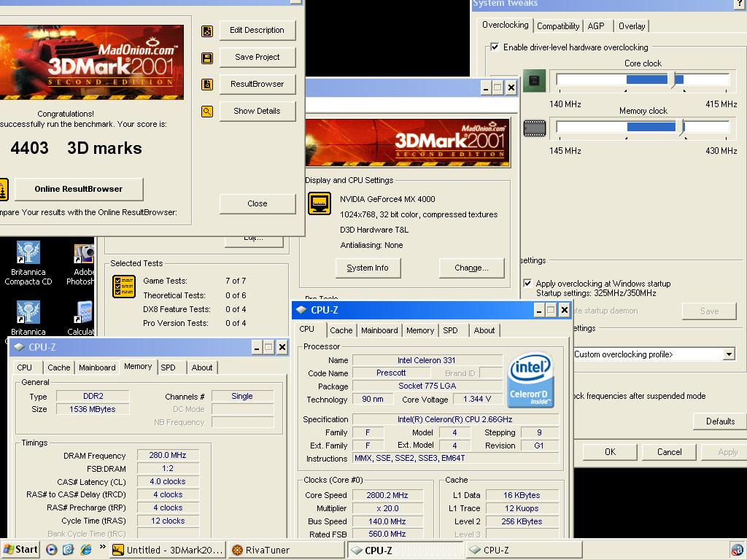
Task: Click the Show Details magnifier icon
Action: coord(207,112)
